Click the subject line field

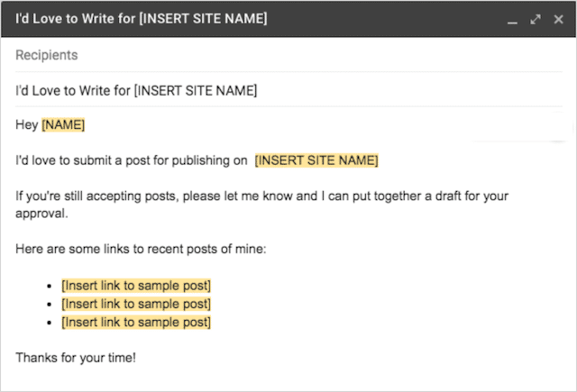coord(270,89)
